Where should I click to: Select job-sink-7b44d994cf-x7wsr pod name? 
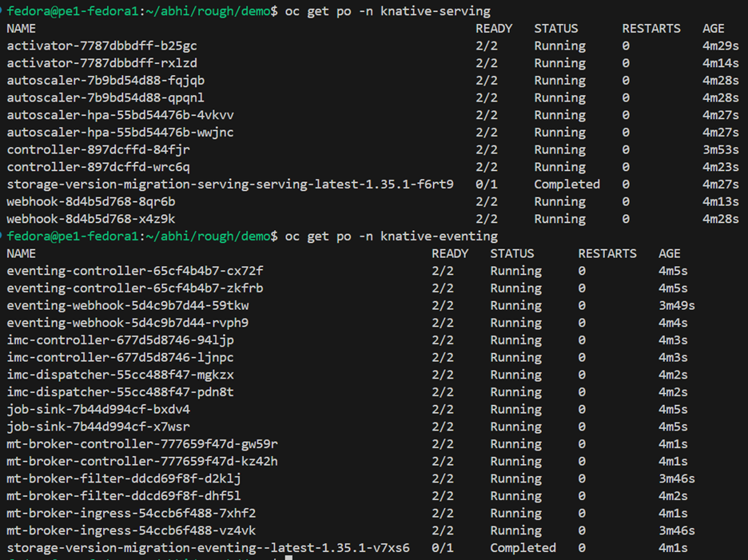pyautogui.click(x=98, y=427)
